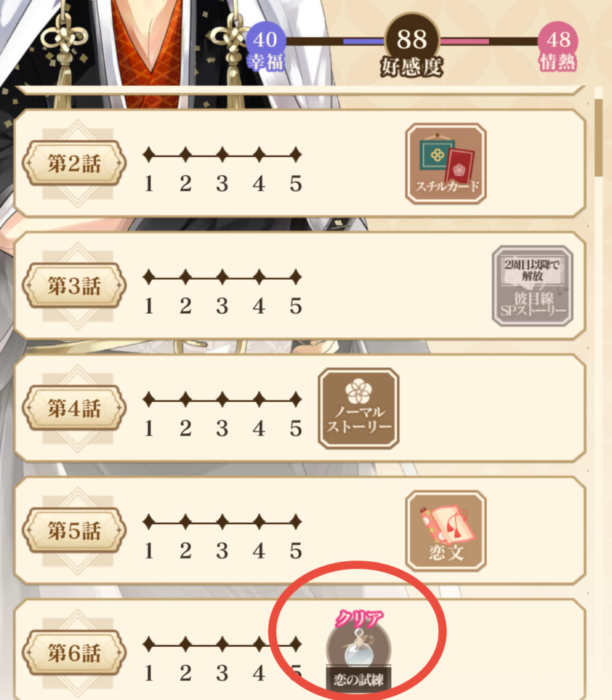Tap the 情熱 score circle showing 48
Viewport: 612px width, 700px height.
point(558,46)
